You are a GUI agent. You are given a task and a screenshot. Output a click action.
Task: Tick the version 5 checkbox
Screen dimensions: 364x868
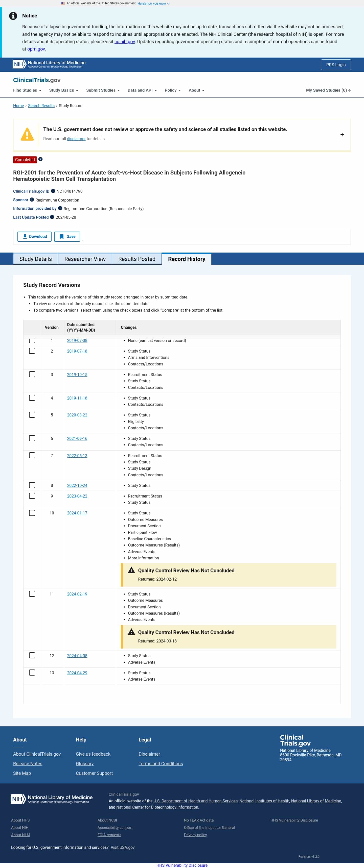point(32,415)
